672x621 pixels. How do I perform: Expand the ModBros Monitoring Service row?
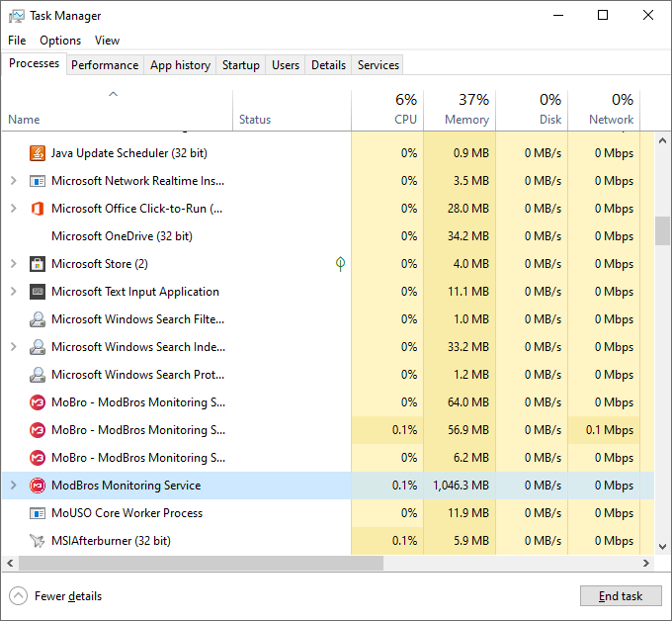coord(13,486)
